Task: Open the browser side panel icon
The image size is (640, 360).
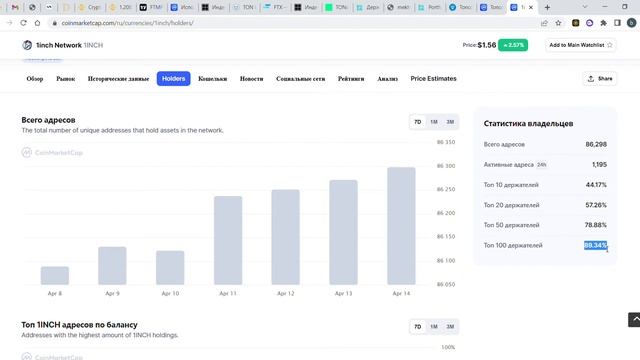Action: coord(617,23)
